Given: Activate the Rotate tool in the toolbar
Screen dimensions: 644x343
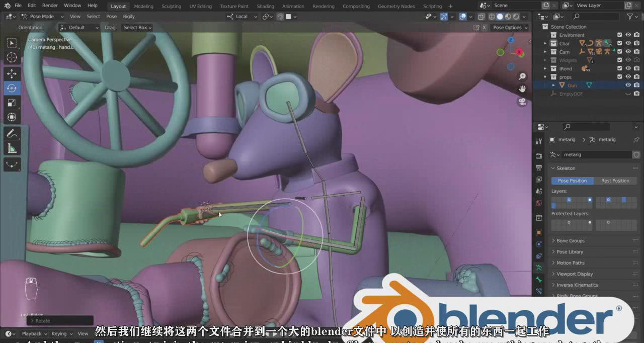Looking at the screenshot, I should (12, 88).
